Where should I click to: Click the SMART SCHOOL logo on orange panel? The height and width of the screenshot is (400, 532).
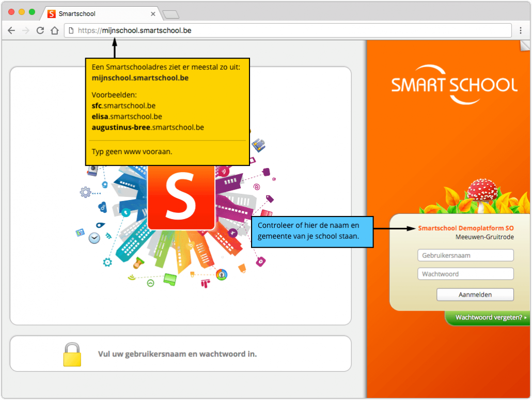coord(455,84)
